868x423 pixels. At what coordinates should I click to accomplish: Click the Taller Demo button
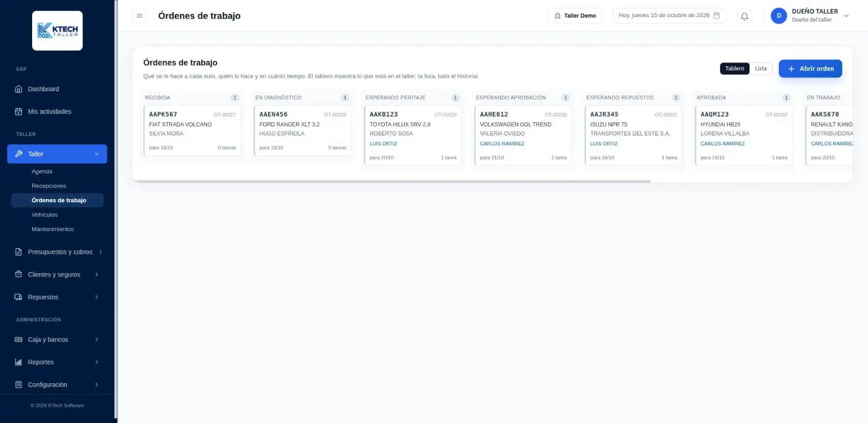coord(575,15)
